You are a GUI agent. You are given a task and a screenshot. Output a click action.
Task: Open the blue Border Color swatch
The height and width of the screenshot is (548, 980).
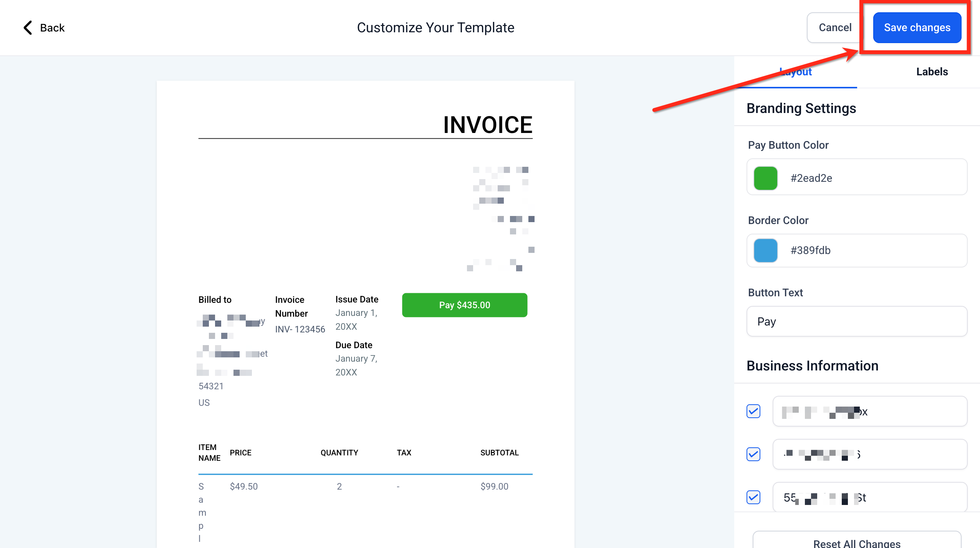coord(765,250)
